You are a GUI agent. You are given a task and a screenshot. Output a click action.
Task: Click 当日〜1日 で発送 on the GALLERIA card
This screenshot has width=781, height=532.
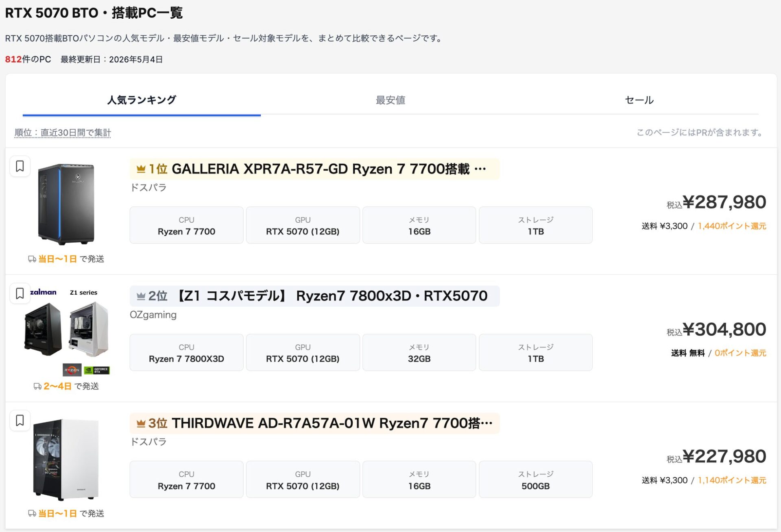pos(71,259)
